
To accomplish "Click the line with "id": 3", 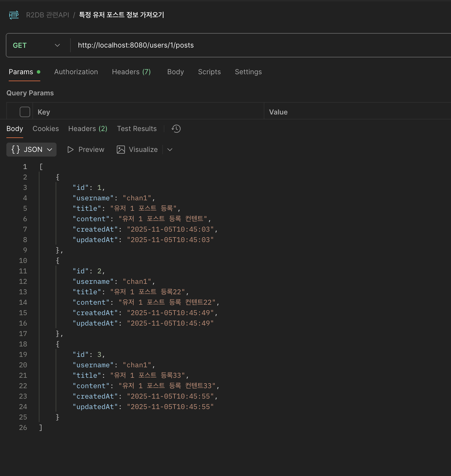I will point(89,355).
